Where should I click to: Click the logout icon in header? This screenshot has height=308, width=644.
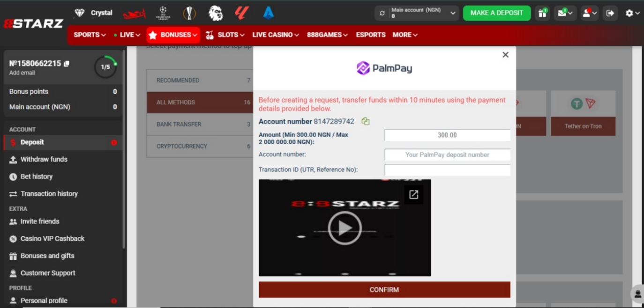610,13
